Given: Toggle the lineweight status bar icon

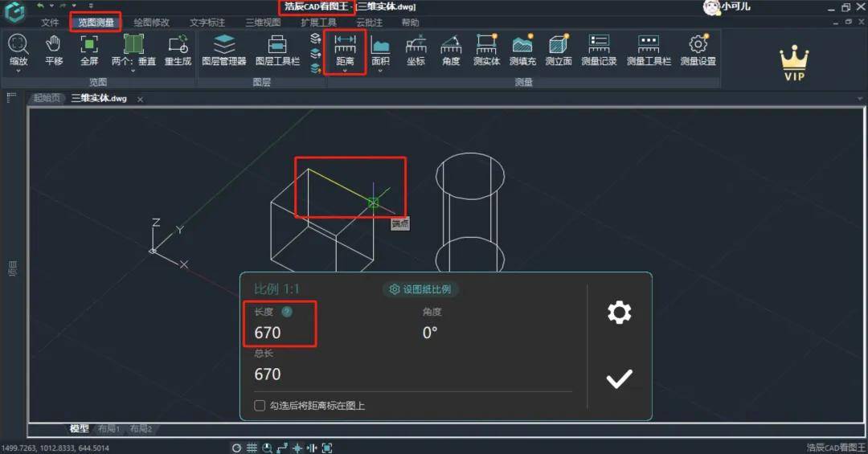Looking at the screenshot, I should 312,448.
